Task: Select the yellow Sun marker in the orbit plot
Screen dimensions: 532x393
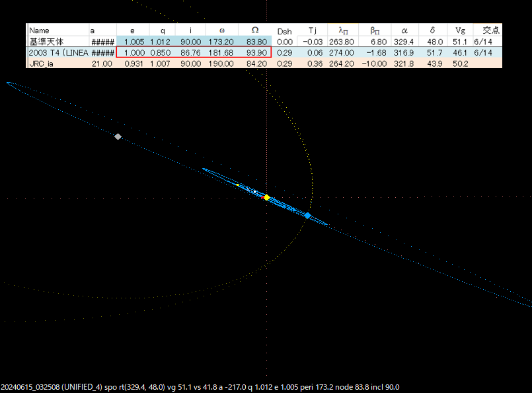Action: (266, 196)
